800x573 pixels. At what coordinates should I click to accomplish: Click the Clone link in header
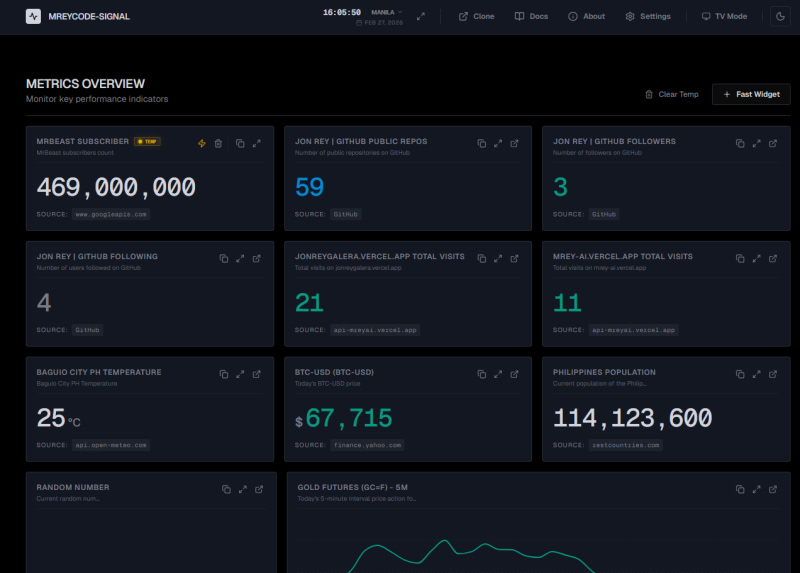tap(476, 16)
